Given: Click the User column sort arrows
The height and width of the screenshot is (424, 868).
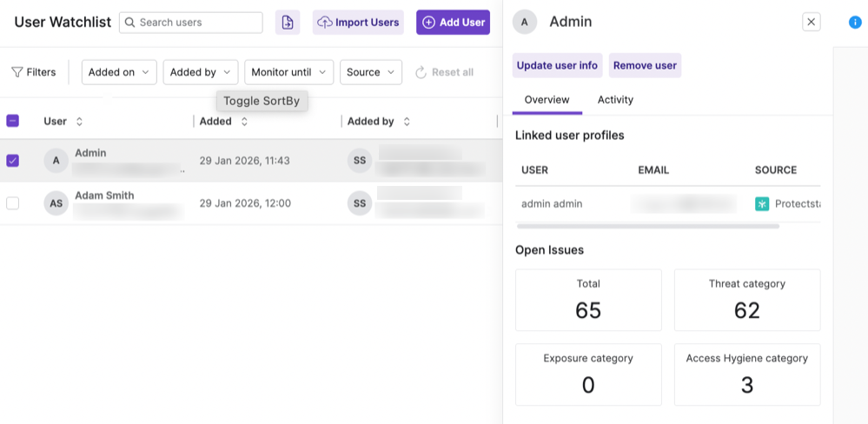Looking at the screenshot, I should coord(80,122).
